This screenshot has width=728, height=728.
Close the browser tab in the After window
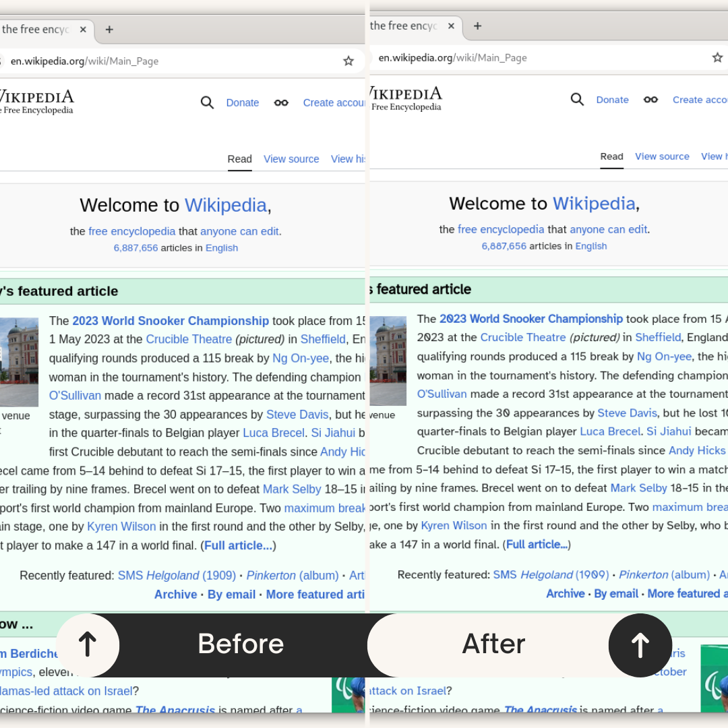pos(451,26)
